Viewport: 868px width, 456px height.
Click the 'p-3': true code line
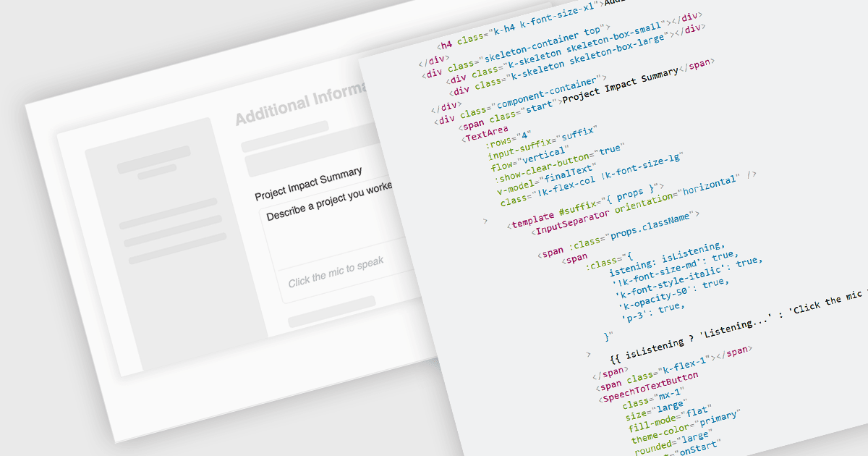pyautogui.click(x=652, y=311)
